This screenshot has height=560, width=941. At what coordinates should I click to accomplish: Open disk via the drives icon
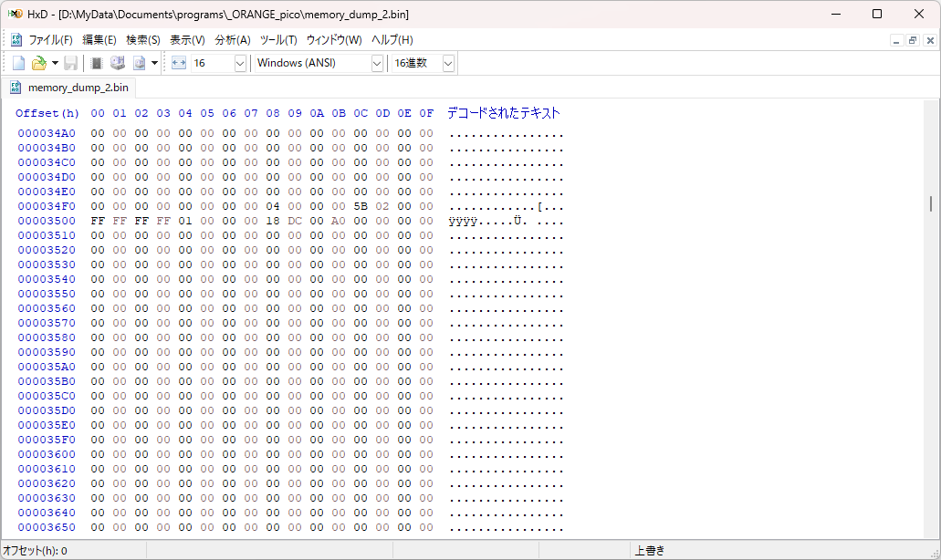tap(118, 63)
